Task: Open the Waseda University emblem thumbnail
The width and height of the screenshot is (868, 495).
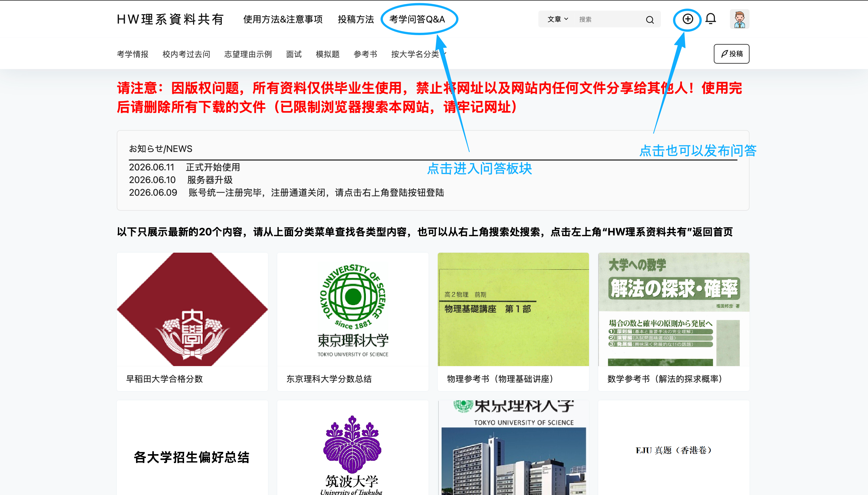Action: click(192, 309)
